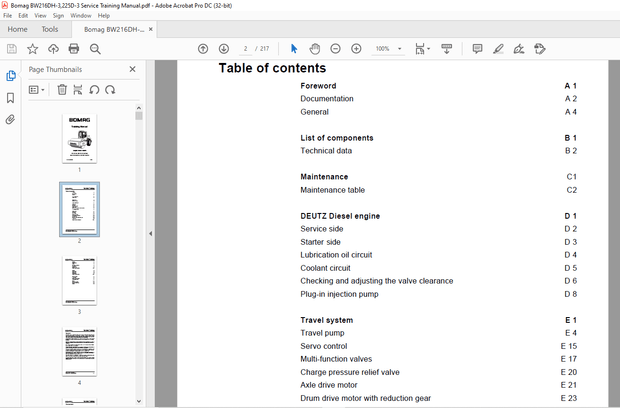Select the Bomag BW216DH document tab
Viewport: 620px width, 408px height.
point(114,29)
